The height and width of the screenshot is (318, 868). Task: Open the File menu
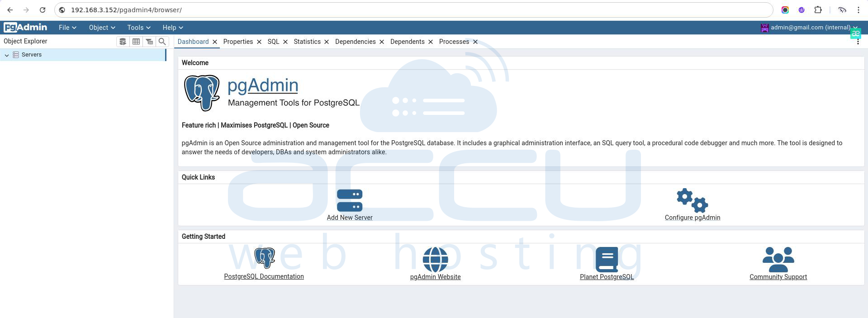(x=67, y=28)
